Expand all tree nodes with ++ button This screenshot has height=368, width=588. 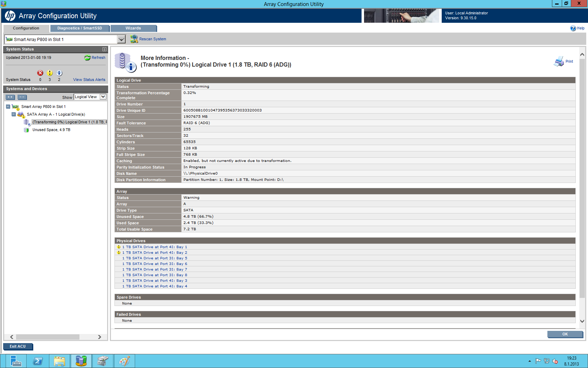point(10,97)
